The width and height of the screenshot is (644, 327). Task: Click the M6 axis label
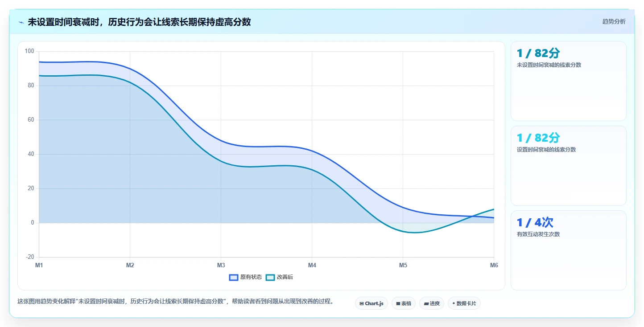(x=494, y=266)
